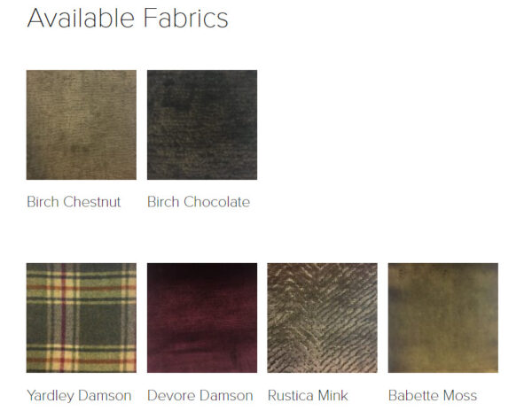This screenshot has width=532, height=411.
Task: Click the word Chocolate under dark swatch
Action: [217, 202]
